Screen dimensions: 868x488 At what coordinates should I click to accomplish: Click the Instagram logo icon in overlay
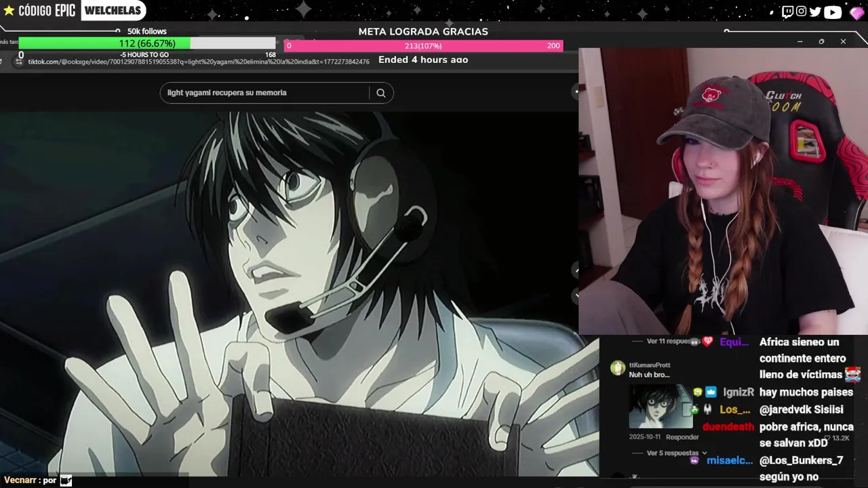pyautogui.click(x=802, y=12)
